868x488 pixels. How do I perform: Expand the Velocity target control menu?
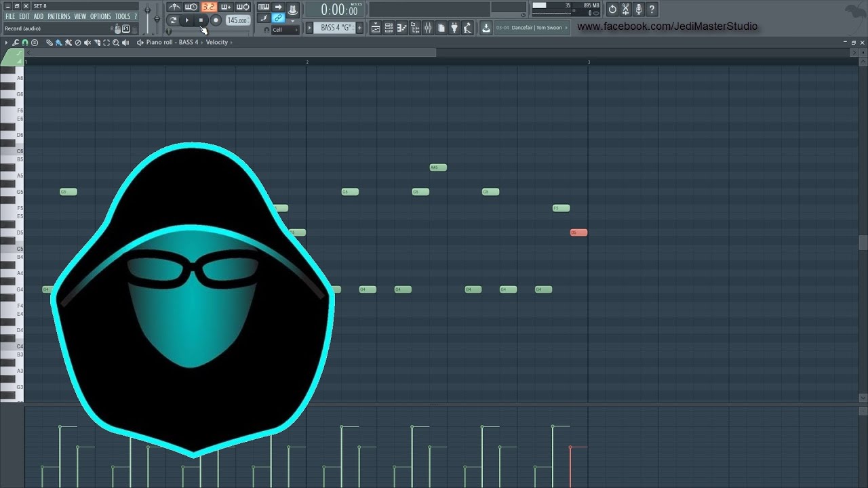click(220, 42)
